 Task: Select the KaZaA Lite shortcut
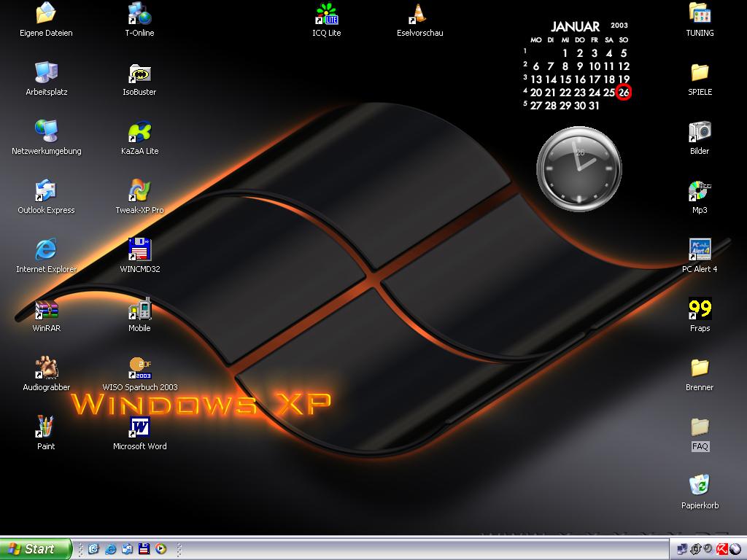[139, 132]
